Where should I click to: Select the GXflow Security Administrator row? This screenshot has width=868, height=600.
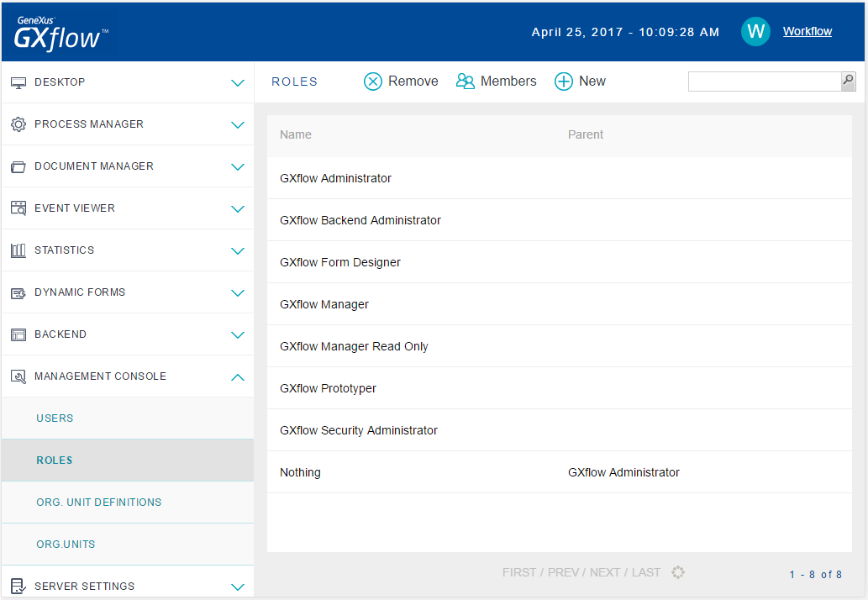pos(559,430)
